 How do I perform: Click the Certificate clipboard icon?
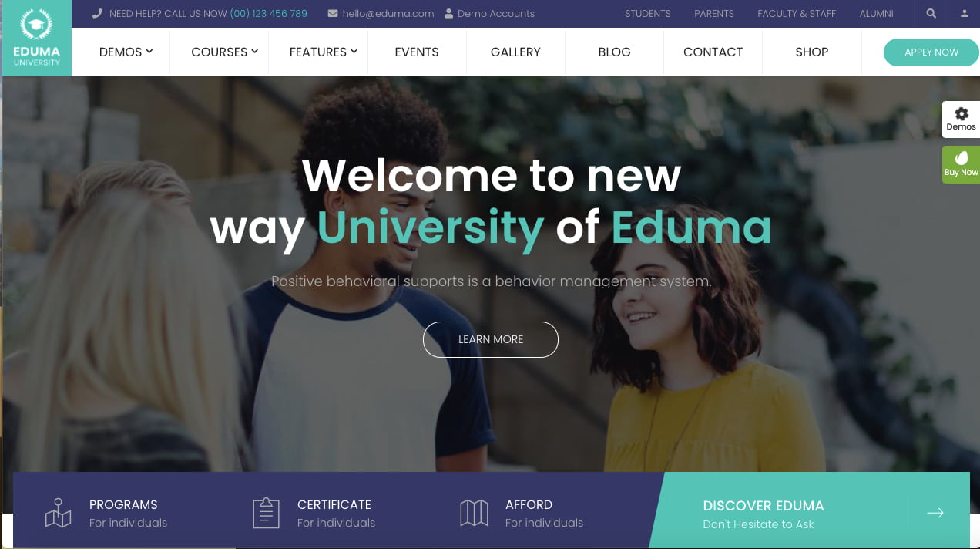point(266,513)
